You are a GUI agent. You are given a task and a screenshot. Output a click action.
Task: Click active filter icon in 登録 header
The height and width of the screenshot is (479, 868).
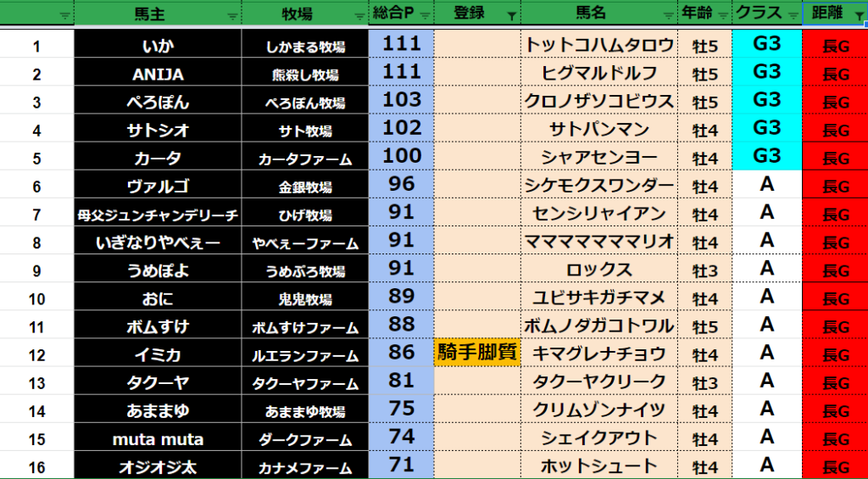[x=511, y=15]
